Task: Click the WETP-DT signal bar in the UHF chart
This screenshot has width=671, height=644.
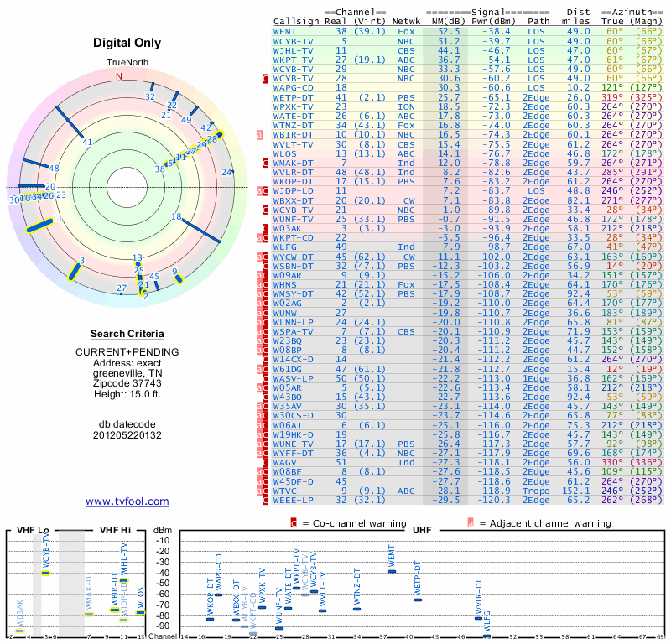Action: pos(418,600)
